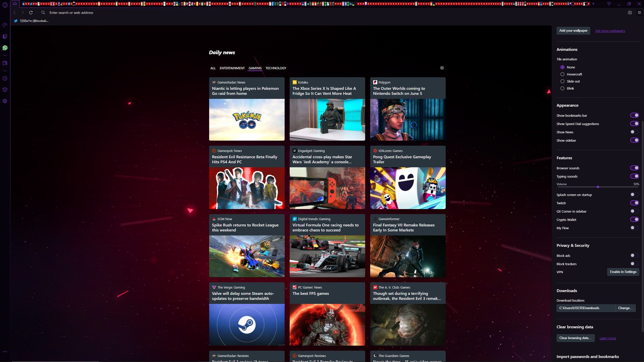The height and width of the screenshot is (362, 644).
Task: Select the Blink tile animation
Action: coord(562,88)
